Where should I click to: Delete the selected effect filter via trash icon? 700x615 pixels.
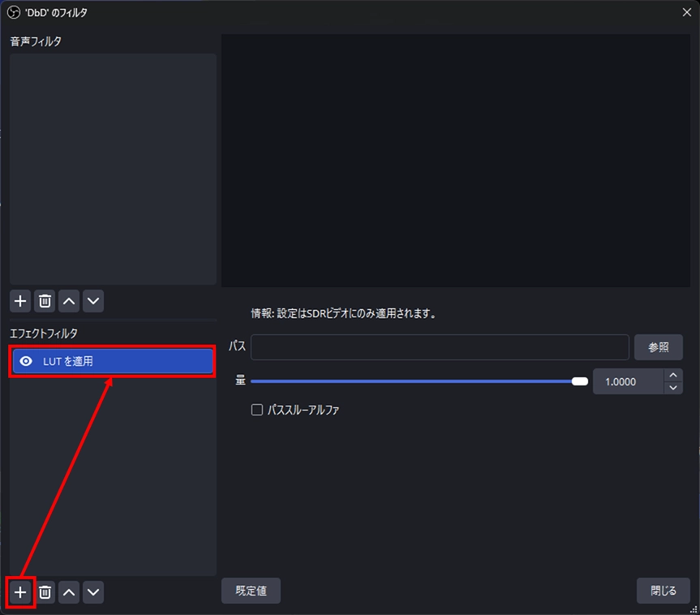click(x=45, y=592)
